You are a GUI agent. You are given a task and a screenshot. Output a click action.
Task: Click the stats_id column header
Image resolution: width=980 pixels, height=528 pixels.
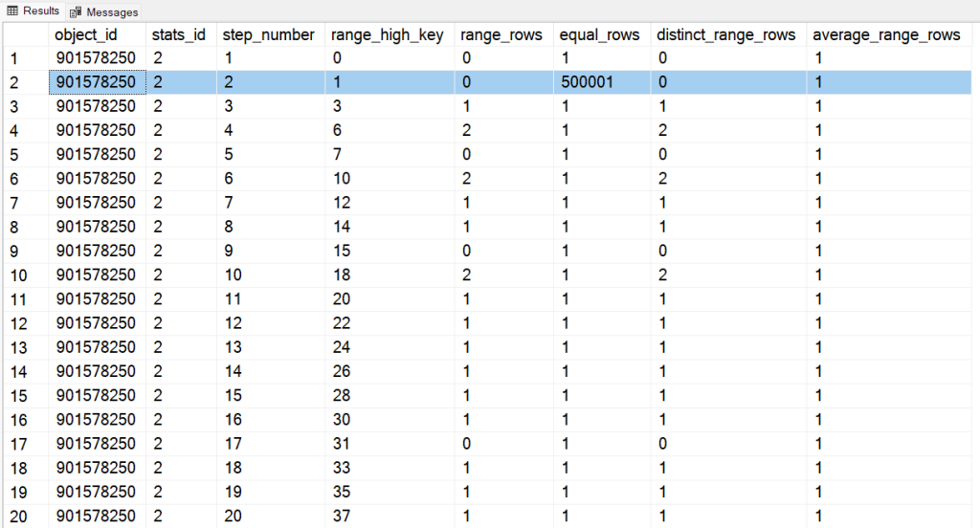[181, 34]
